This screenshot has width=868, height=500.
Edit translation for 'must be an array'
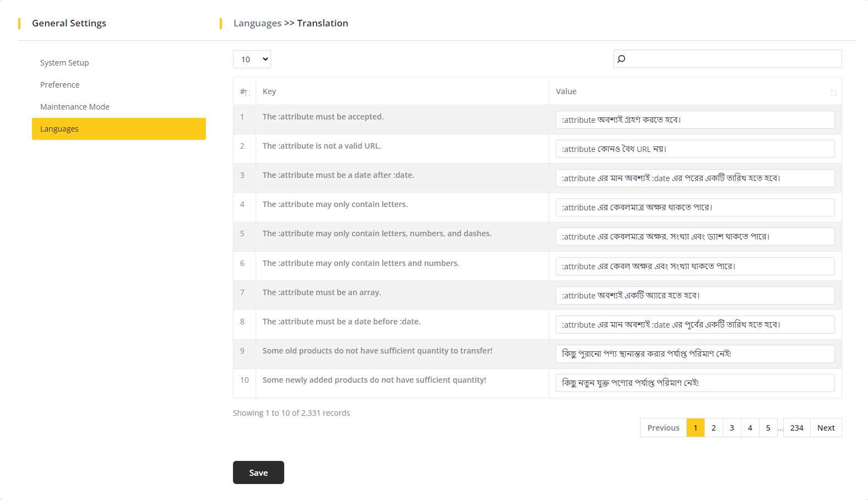pos(695,296)
